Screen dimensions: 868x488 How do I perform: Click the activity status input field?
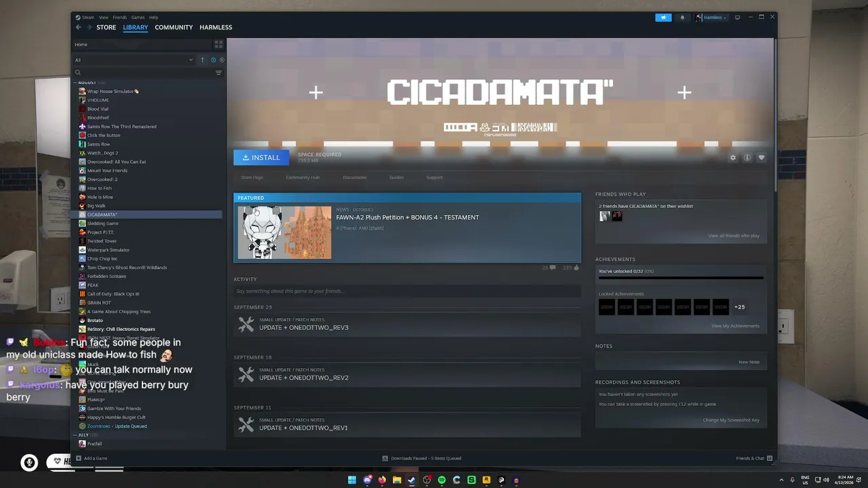407,291
